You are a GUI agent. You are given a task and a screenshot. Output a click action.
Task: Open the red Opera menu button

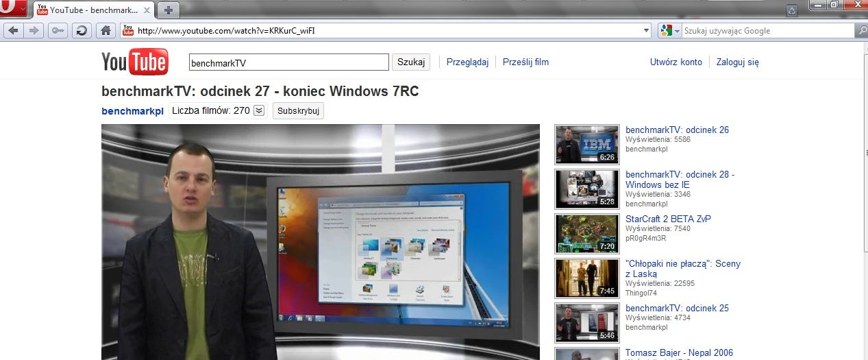tap(14, 9)
